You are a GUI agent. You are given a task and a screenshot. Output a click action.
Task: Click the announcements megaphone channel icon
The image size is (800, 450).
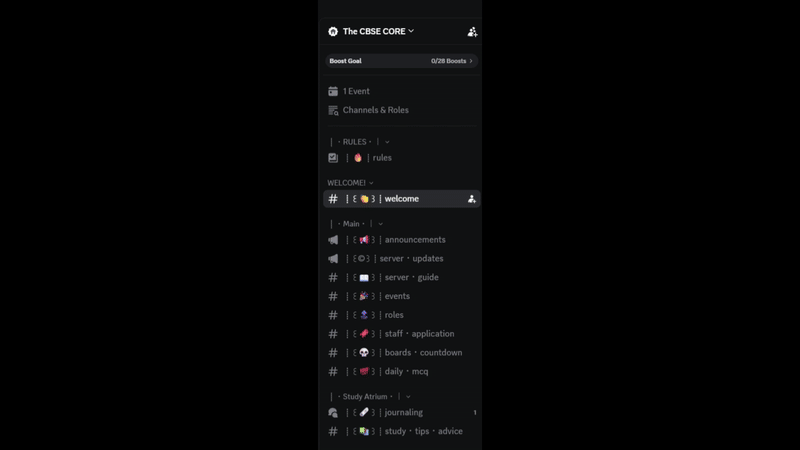(333, 240)
